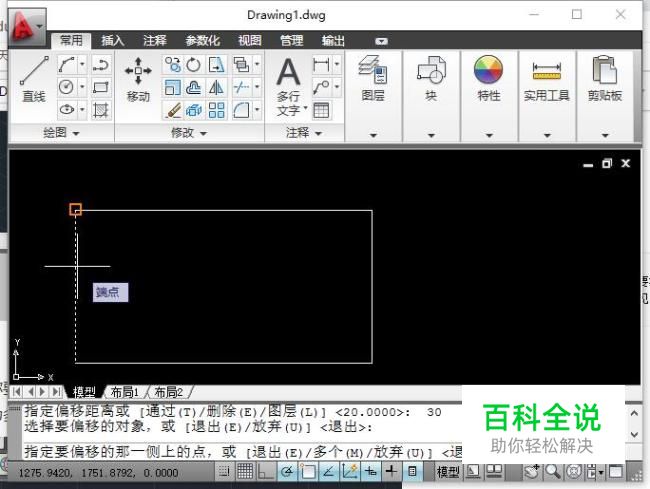Toggle Lineweight display in status bar
The width and height of the screenshot is (650, 489).
(x=391, y=471)
